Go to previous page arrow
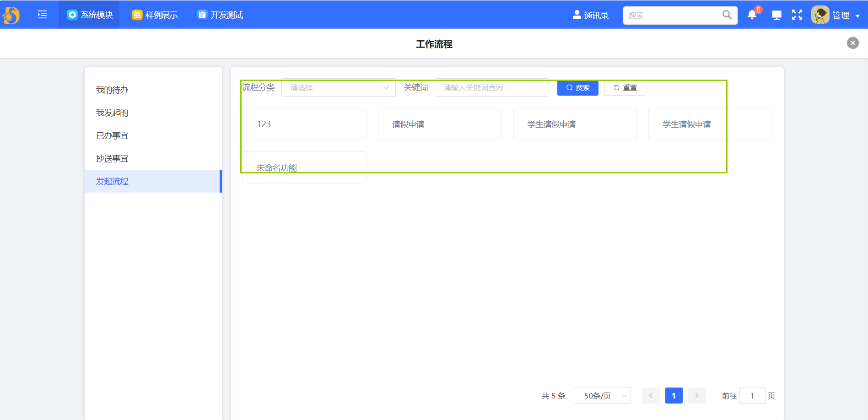Screen dimensions: 868x420 (x=651, y=396)
